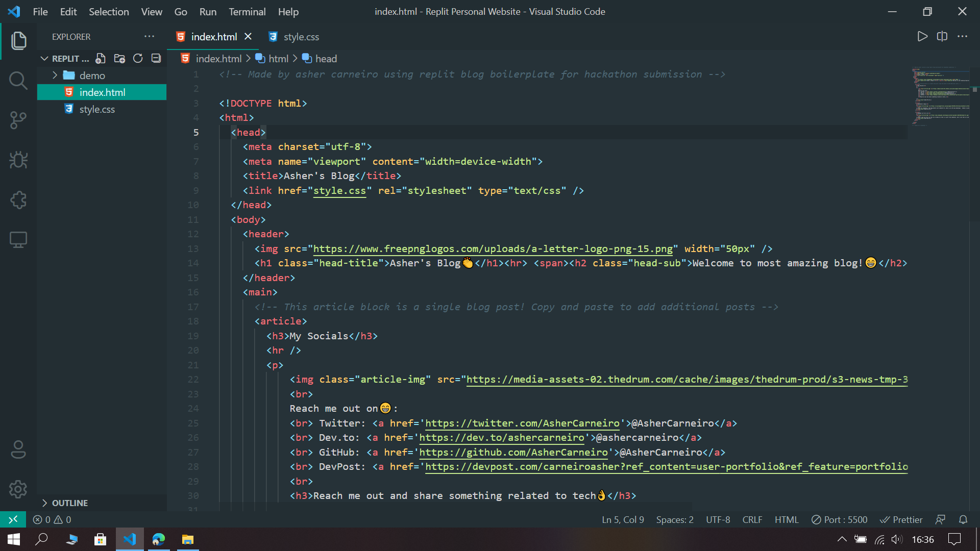This screenshot has height=551, width=980.
Task: Open the Source Control view
Action: (18, 120)
